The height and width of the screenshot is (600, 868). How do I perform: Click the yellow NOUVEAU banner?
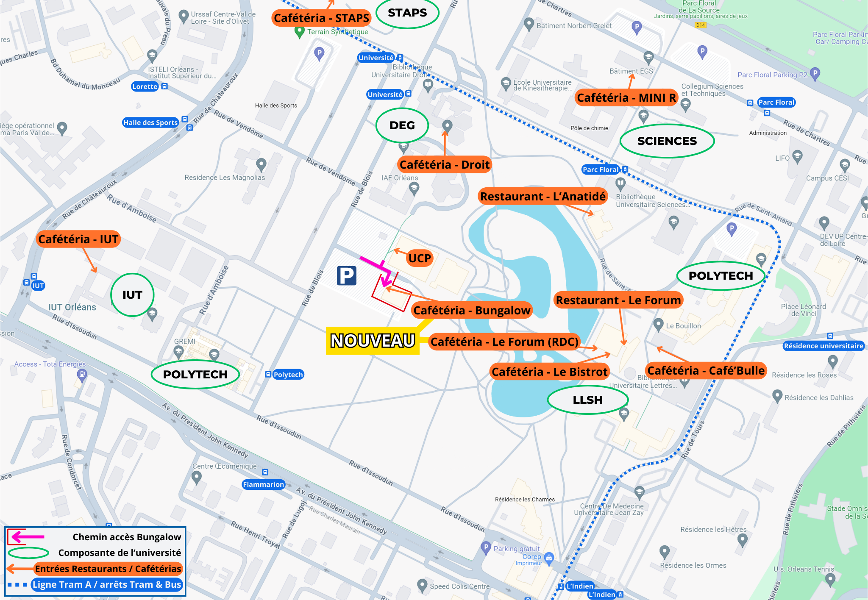click(372, 341)
